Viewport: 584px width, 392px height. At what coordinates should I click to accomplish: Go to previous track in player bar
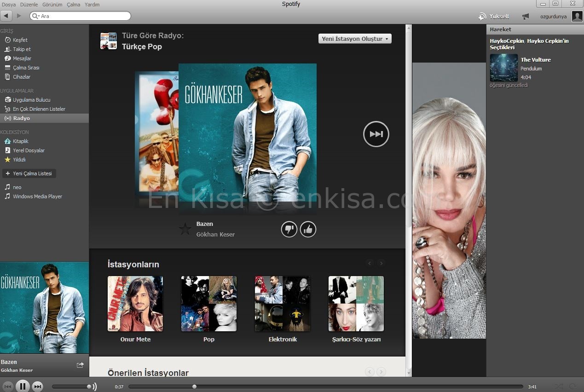(7, 386)
